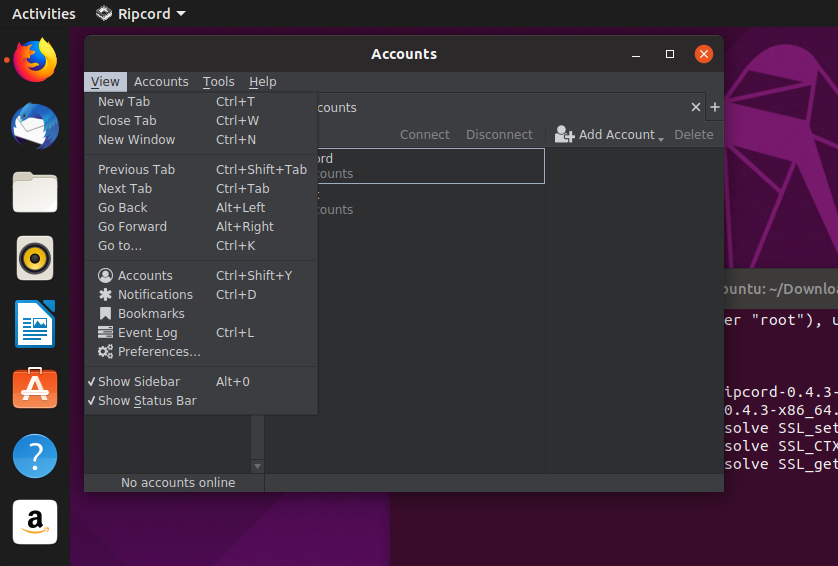838x566 pixels.
Task: Open the Help question-mark dock icon
Action: pos(35,456)
